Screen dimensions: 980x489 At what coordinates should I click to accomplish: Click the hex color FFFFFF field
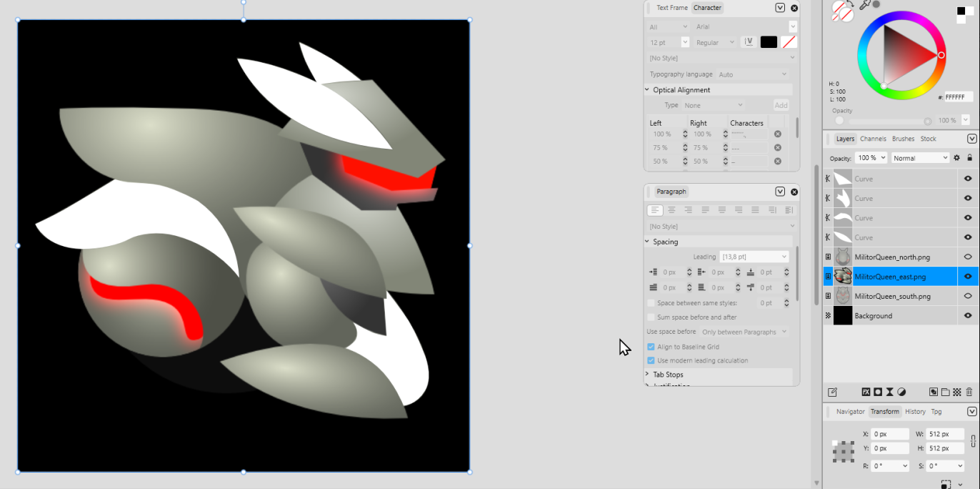[x=958, y=97]
